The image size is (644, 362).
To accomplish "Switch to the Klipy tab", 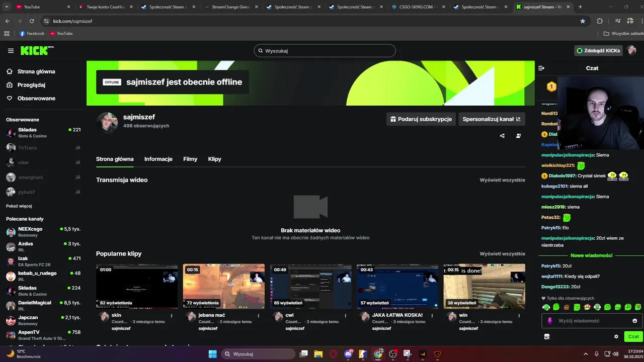I will click(x=215, y=159).
